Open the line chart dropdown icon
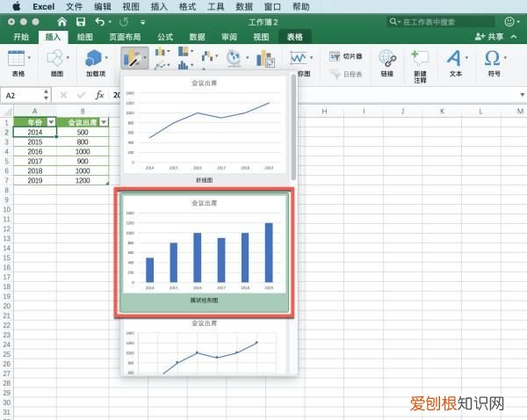Viewport: 527px width, 420px height. [161, 65]
